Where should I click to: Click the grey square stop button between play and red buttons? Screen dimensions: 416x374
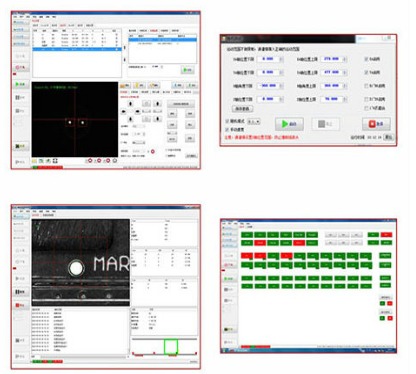(325, 124)
